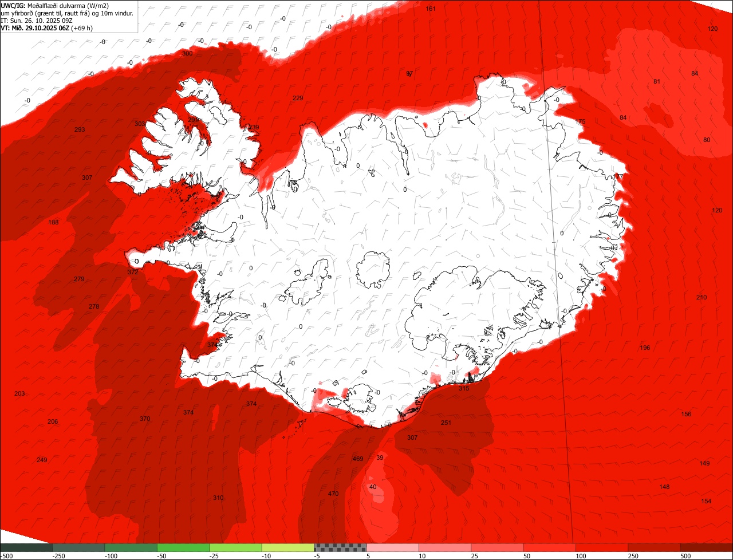Click the map value "80"
This screenshot has width=733, height=560.
click(x=707, y=140)
